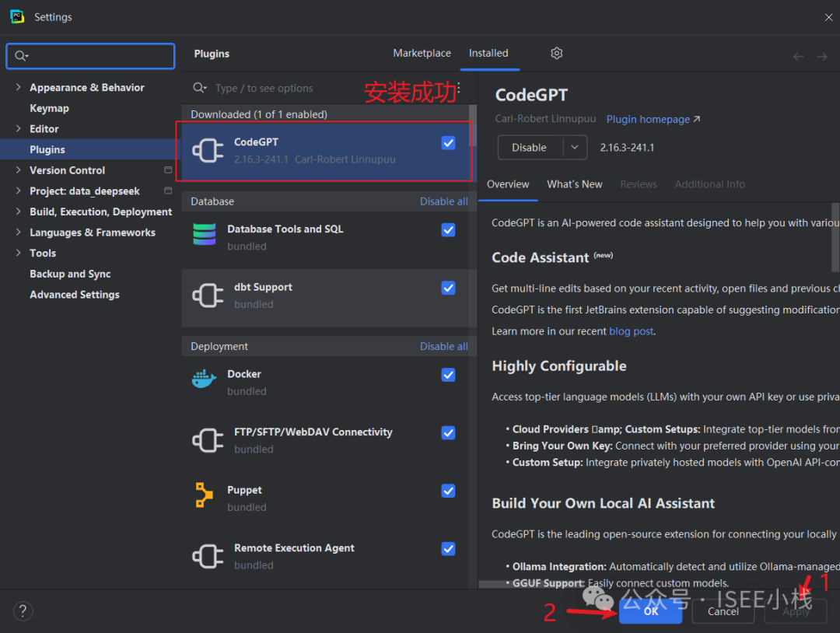Screen dimensions: 840x633
Task: Toggle dbt Support checkbox
Action: 449,289
